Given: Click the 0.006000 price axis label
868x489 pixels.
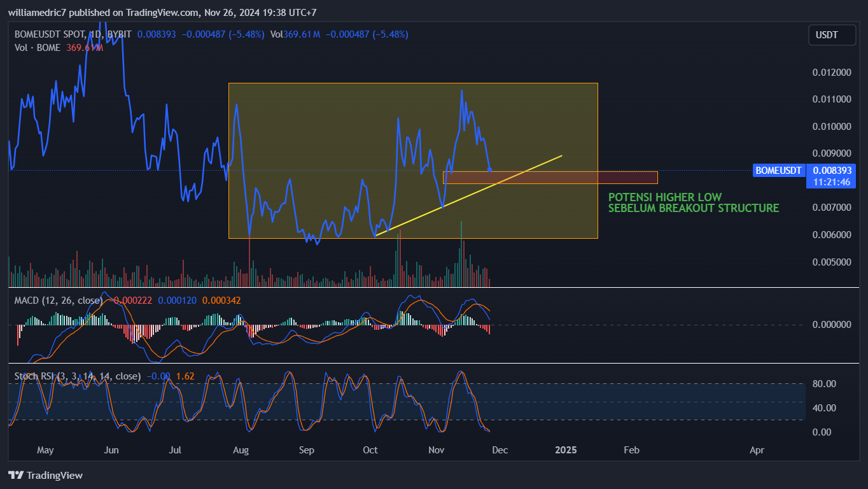Looking at the screenshot, I should coord(832,235).
